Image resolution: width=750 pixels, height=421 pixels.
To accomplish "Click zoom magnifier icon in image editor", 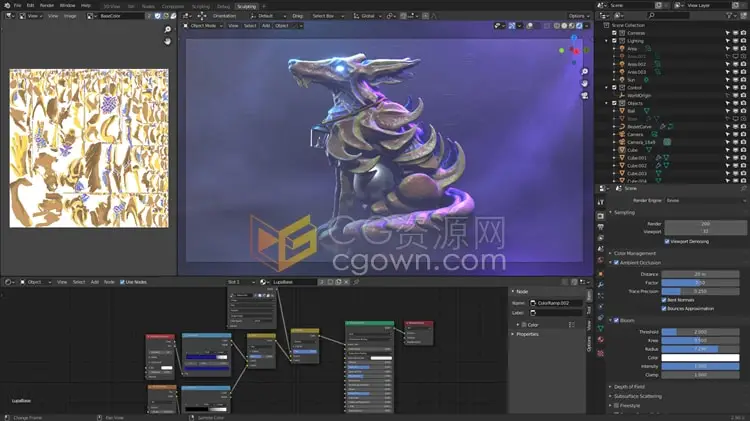I will coord(167,30).
